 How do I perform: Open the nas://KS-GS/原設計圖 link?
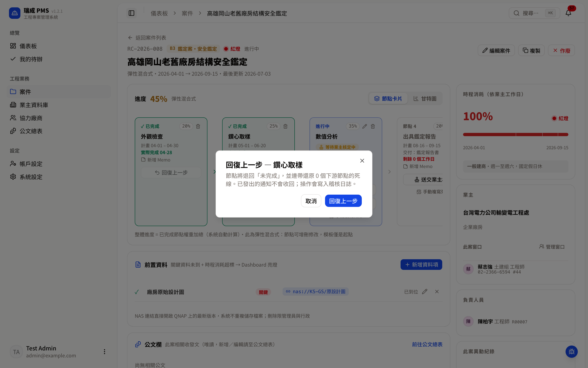tap(315, 292)
